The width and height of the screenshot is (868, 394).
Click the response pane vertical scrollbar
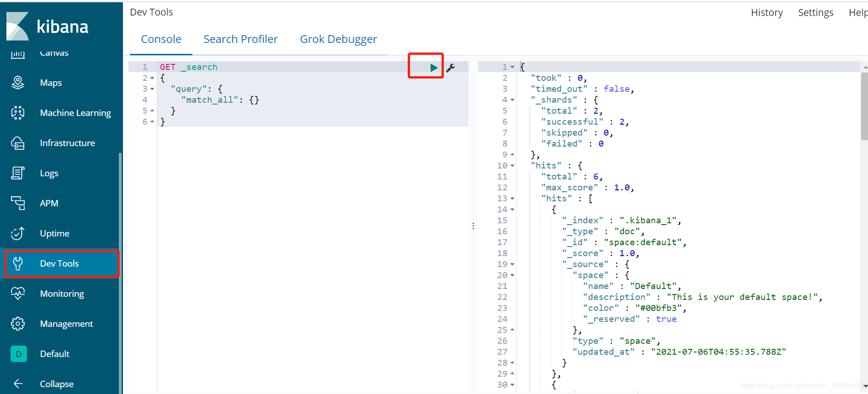pos(864,106)
